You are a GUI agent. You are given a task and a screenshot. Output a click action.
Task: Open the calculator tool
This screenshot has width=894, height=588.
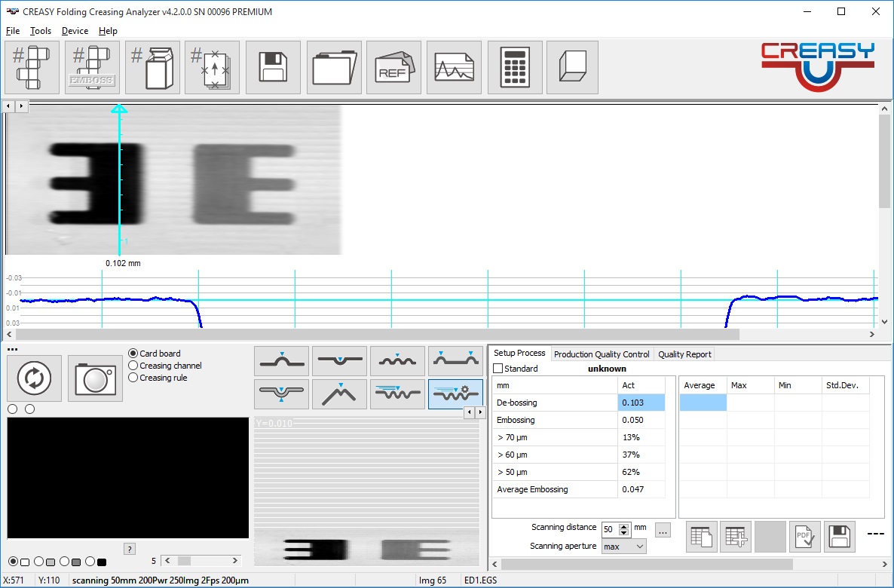(x=515, y=67)
